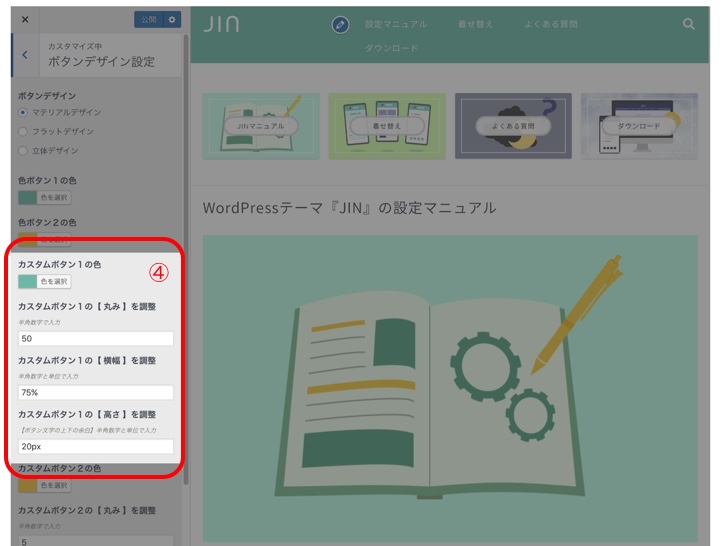Open the よくある質問 thumbnail card
This screenshot has width=724, height=546.
point(513,126)
